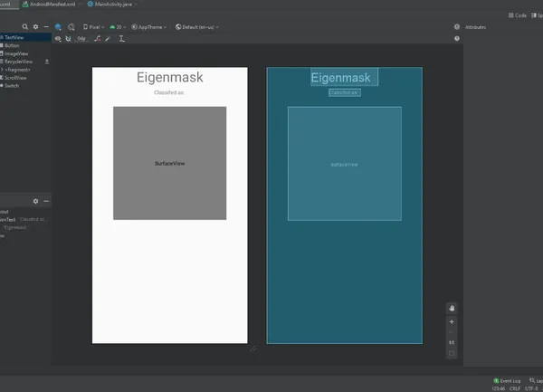543x392 pixels.
Task: Download RecyclerView dependency icon
Action: [x=47, y=62]
